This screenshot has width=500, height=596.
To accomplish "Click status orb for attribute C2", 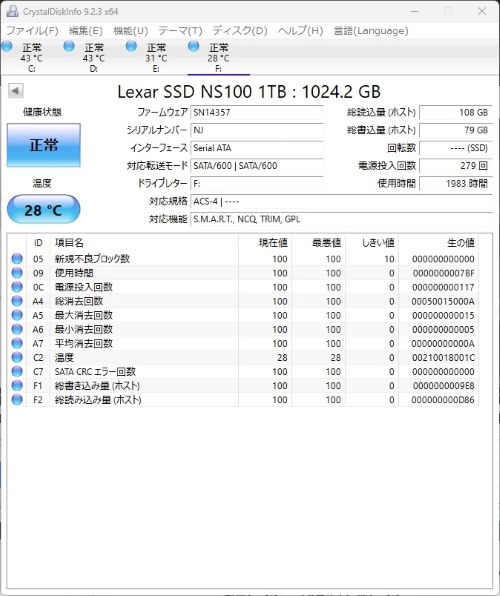I will pyautogui.click(x=17, y=357).
